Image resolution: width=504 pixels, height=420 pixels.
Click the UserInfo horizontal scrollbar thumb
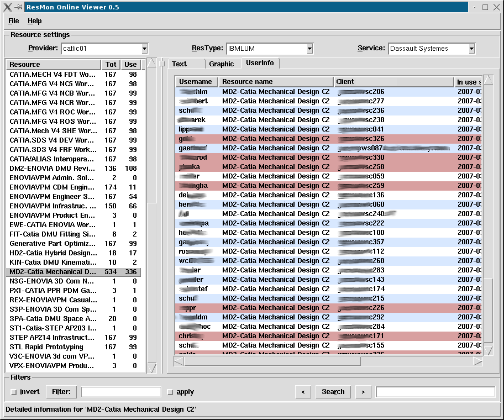pyautogui.click(x=272, y=361)
